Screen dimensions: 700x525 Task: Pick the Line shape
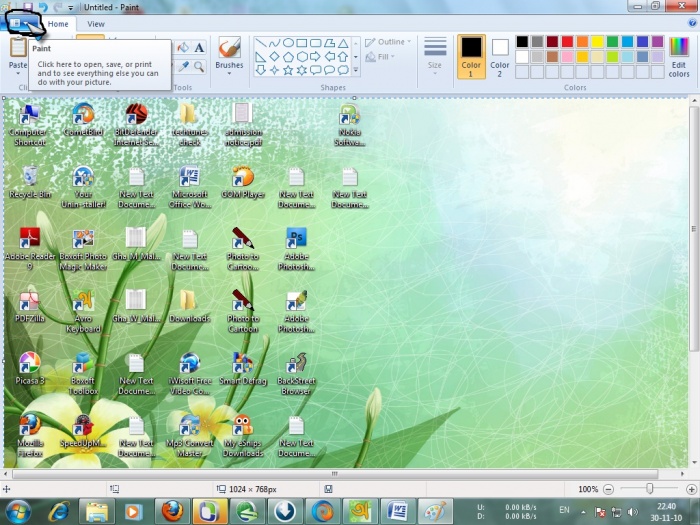pos(261,43)
